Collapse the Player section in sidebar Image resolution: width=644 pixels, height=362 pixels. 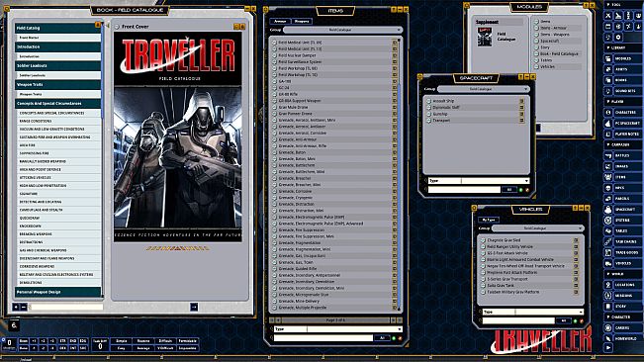coord(622,101)
